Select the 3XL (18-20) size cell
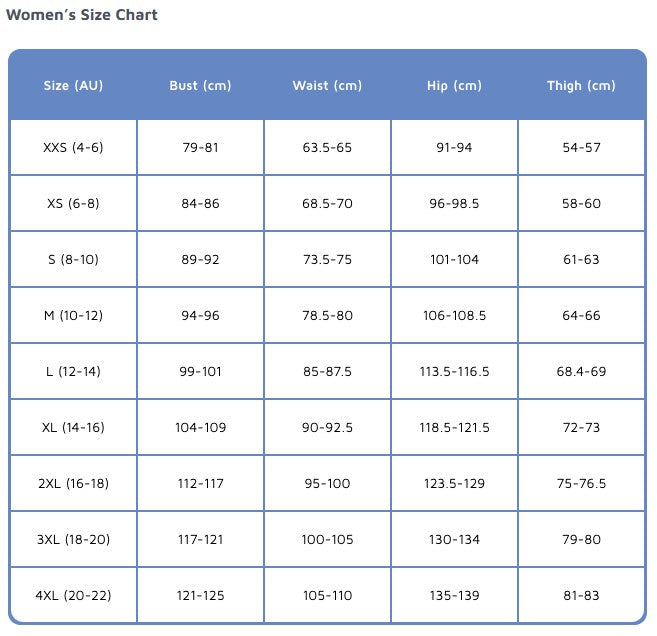The height and width of the screenshot is (636, 657). tap(73, 540)
